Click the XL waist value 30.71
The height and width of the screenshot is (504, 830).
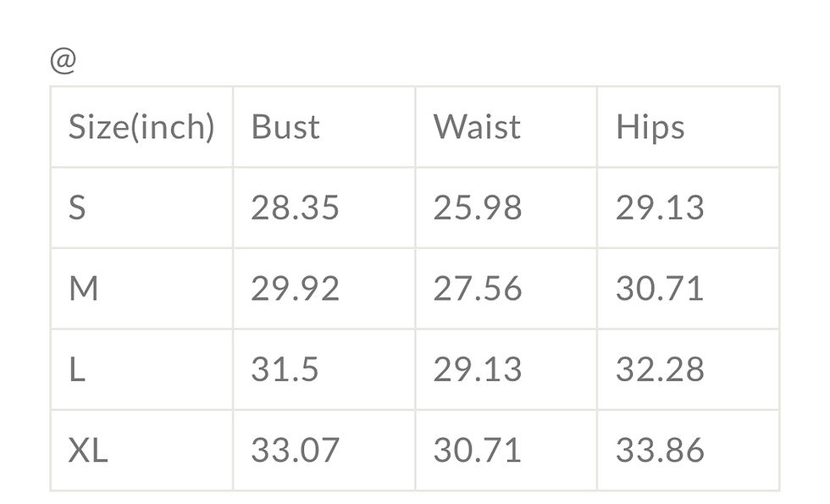478,451
